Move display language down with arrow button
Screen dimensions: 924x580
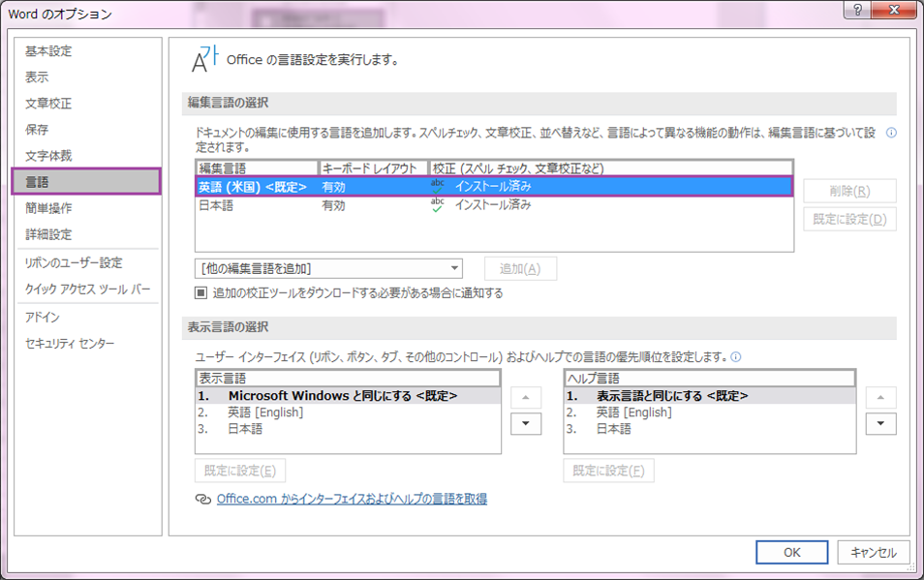click(525, 424)
